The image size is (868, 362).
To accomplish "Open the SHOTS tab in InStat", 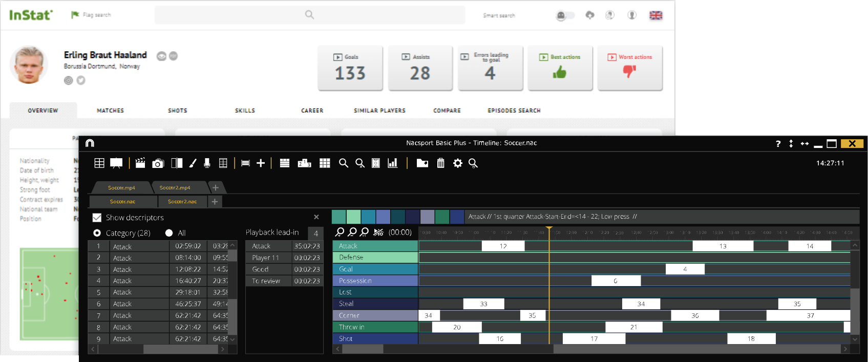I will pos(178,111).
